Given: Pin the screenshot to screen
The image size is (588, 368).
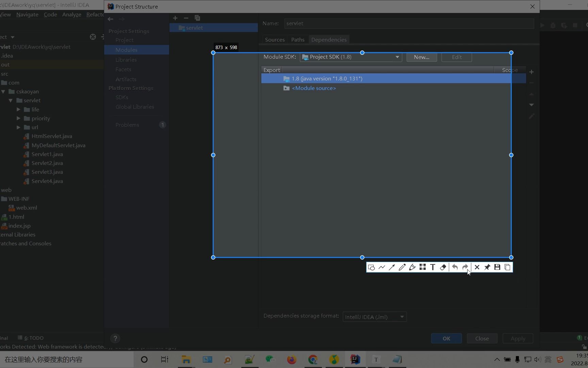Looking at the screenshot, I should click(487, 267).
